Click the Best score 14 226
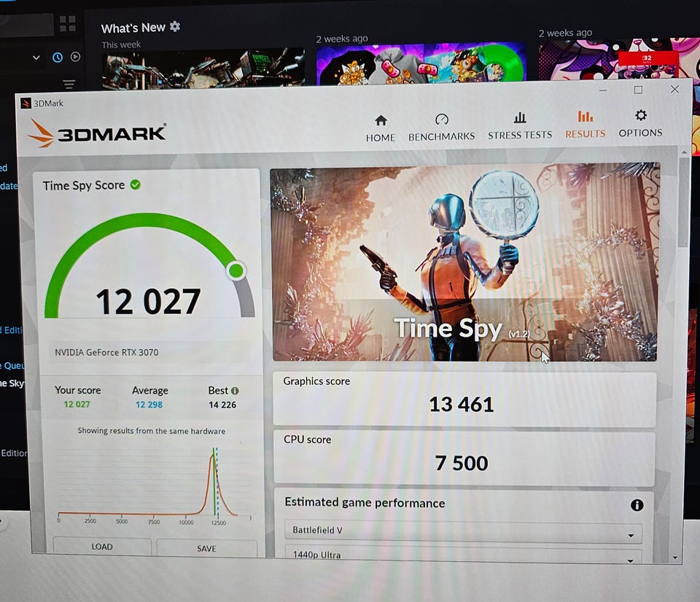 [x=222, y=404]
